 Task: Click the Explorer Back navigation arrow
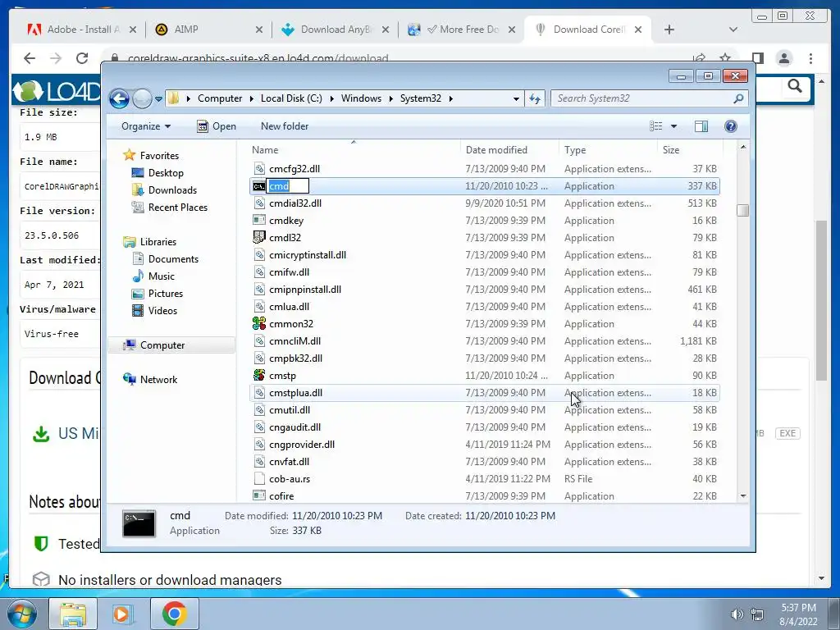pyautogui.click(x=119, y=98)
